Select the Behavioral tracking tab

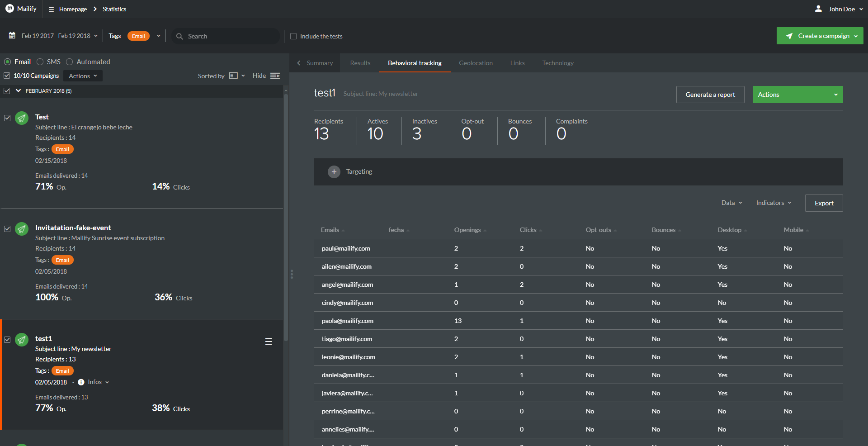[415, 63]
